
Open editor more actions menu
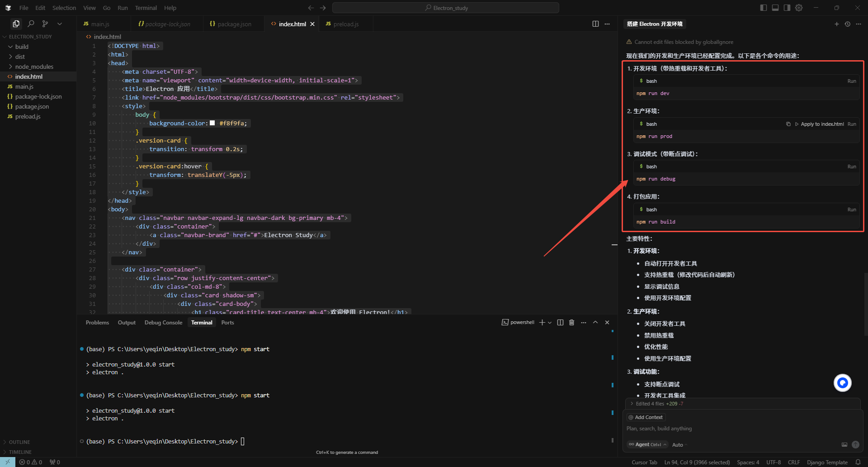coord(607,24)
